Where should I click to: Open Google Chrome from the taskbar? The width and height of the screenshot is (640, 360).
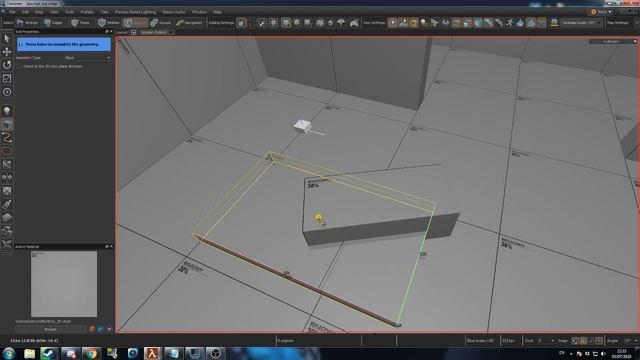click(x=91, y=353)
